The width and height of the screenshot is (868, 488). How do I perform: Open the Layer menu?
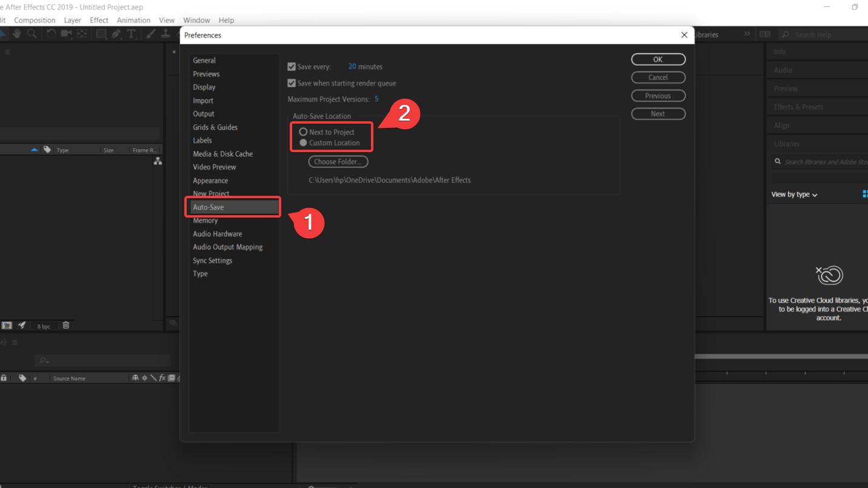(73, 20)
